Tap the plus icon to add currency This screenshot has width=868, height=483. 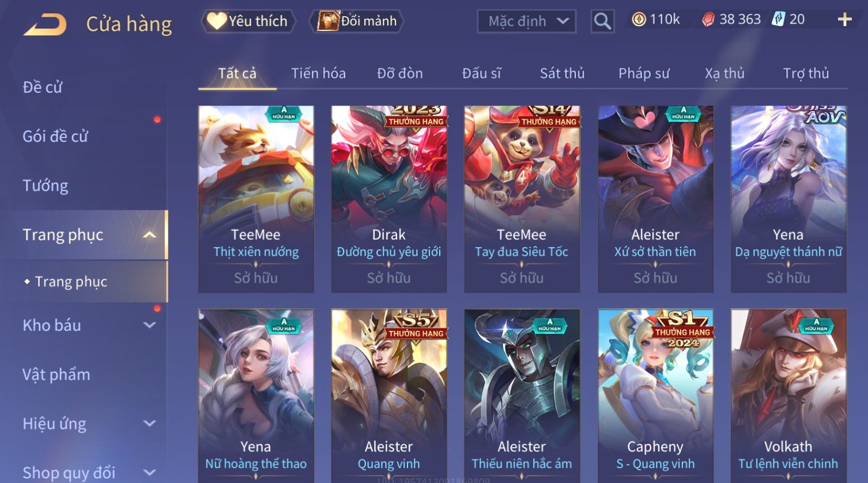(844, 20)
